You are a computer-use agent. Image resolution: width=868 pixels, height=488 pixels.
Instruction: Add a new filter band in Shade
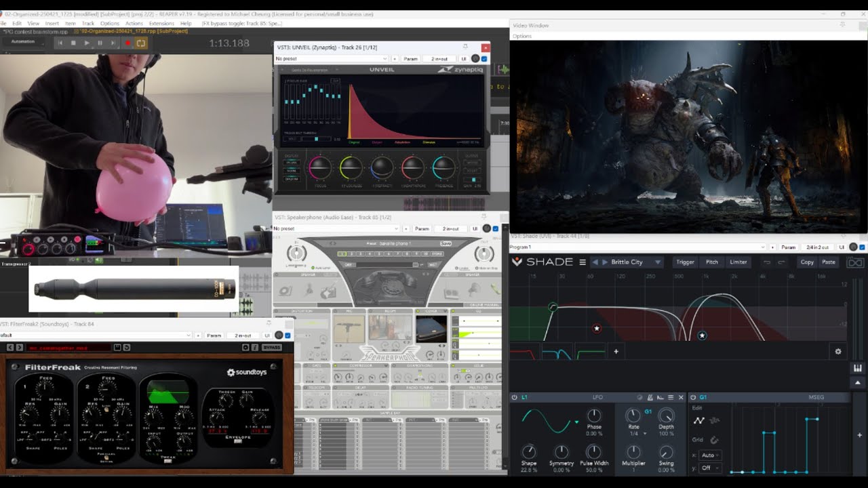(616, 351)
